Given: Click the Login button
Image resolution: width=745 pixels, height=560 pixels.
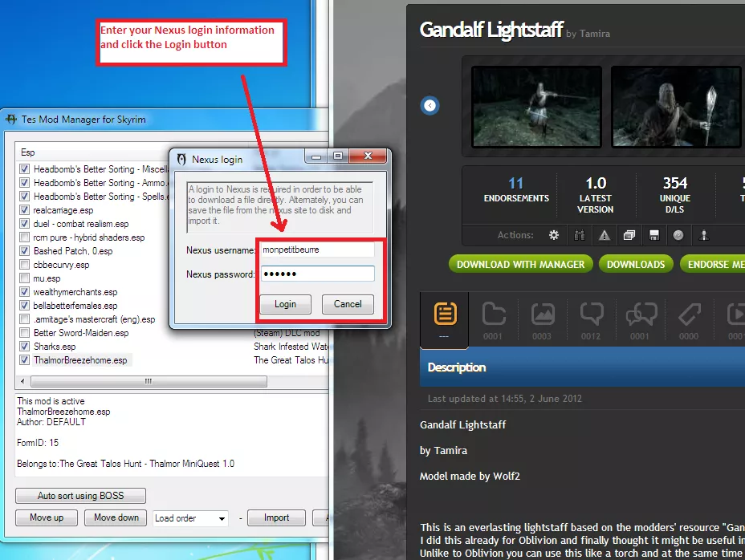Looking at the screenshot, I should [285, 304].
